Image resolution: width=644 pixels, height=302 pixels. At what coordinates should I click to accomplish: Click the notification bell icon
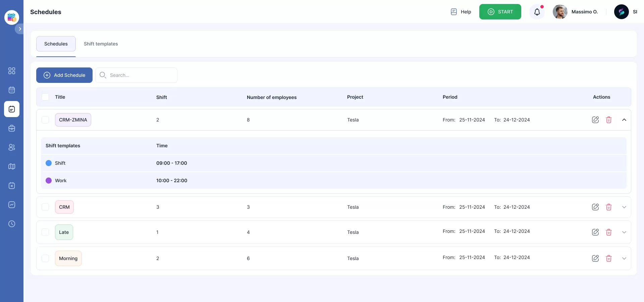coord(537,12)
